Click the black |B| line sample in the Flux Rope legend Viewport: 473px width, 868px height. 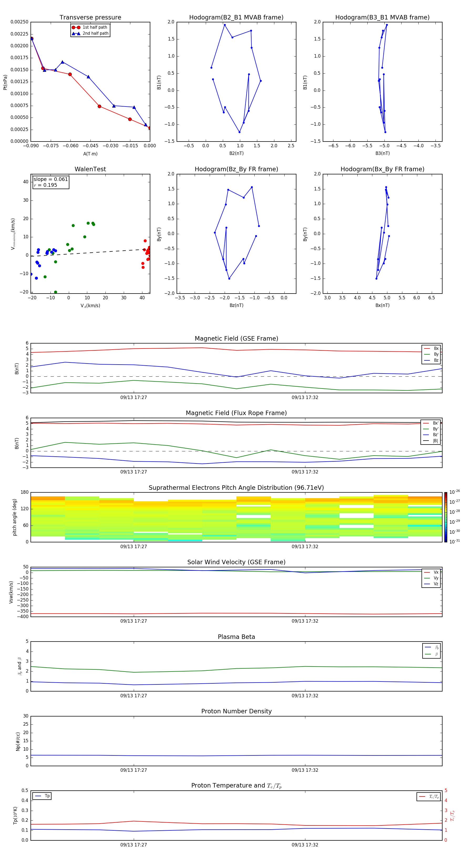[426, 441]
